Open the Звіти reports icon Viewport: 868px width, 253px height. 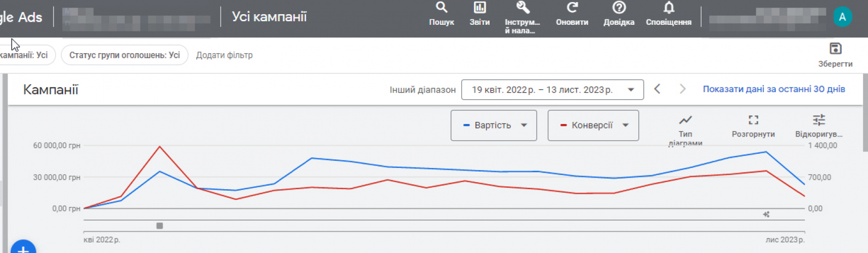[480, 8]
